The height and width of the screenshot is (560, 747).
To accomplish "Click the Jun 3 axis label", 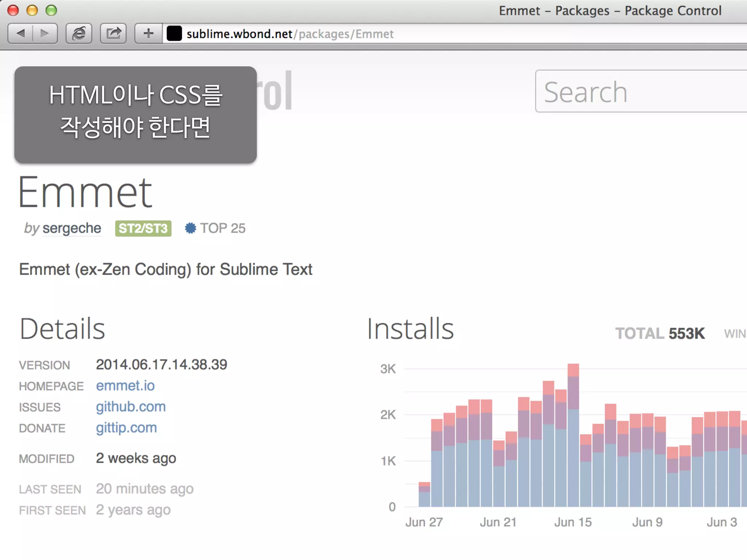I will [722, 522].
